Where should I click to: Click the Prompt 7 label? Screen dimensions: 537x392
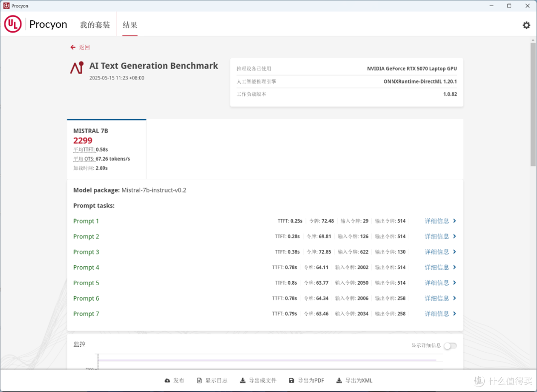coord(86,314)
